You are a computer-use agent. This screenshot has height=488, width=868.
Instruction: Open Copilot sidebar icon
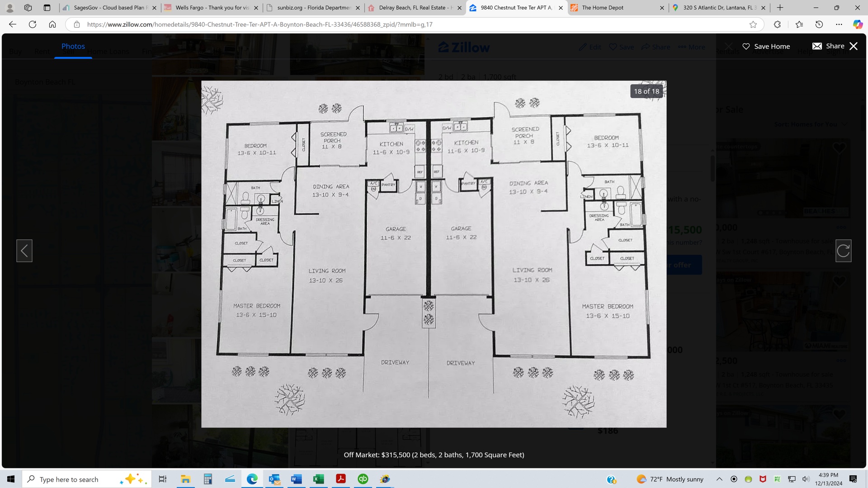[x=858, y=24]
